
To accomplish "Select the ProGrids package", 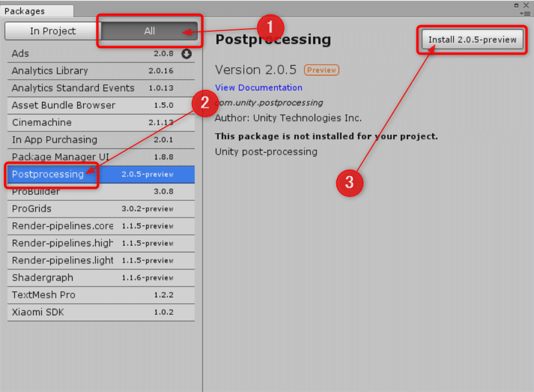I will 101,209.
